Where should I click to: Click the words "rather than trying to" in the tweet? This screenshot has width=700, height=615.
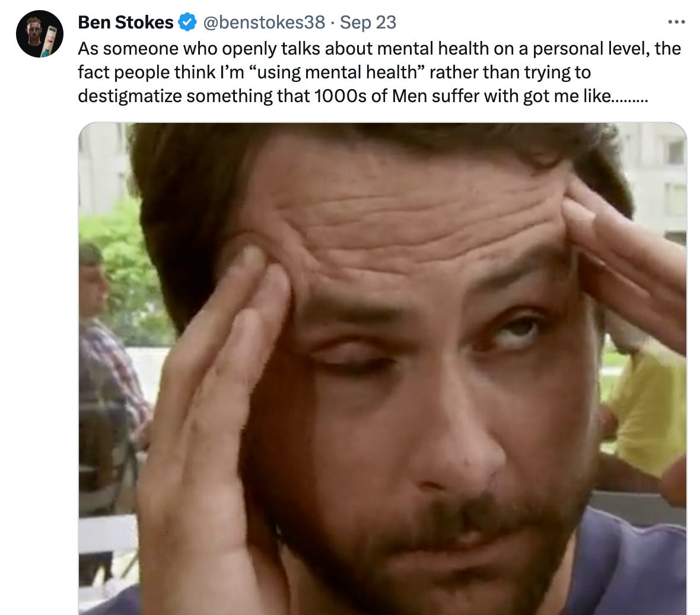tap(510, 72)
